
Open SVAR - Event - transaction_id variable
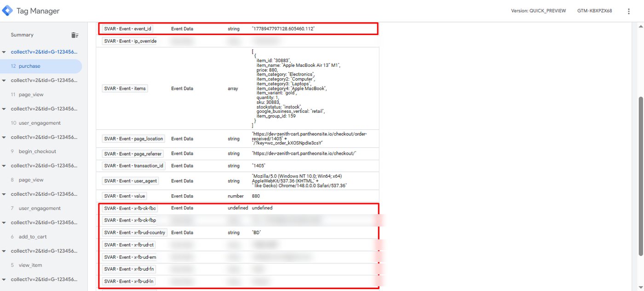click(x=134, y=166)
